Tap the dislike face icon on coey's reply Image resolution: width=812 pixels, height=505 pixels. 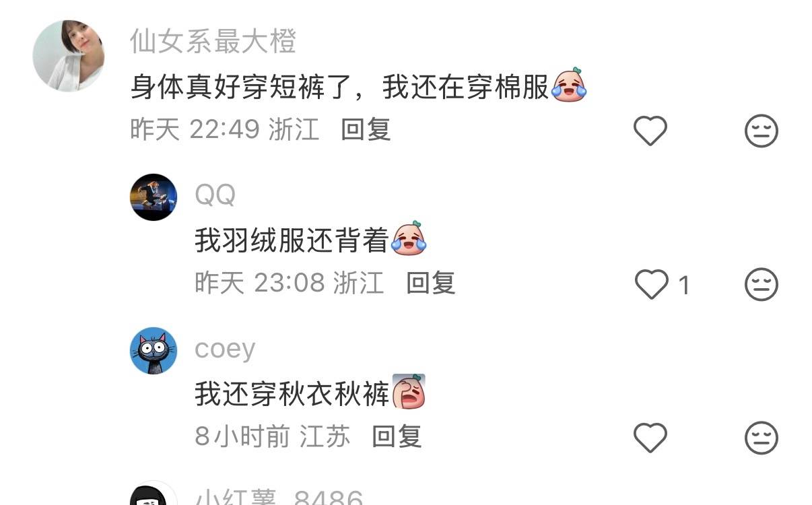point(762,438)
